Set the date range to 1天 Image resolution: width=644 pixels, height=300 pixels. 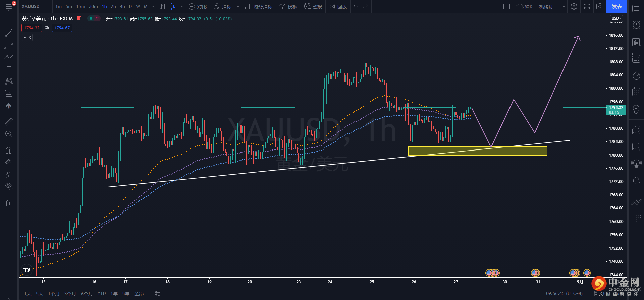pyautogui.click(x=28, y=294)
